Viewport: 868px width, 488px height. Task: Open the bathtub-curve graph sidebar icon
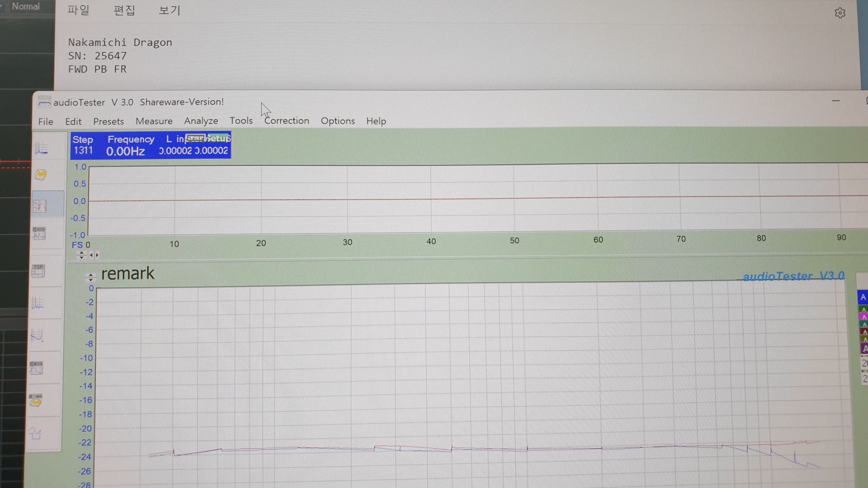[x=37, y=335]
